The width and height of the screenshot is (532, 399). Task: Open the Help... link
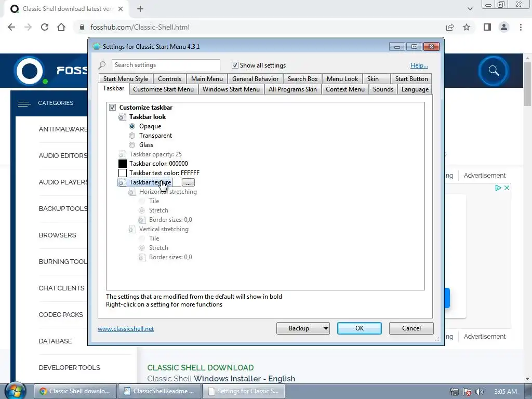[419, 65]
